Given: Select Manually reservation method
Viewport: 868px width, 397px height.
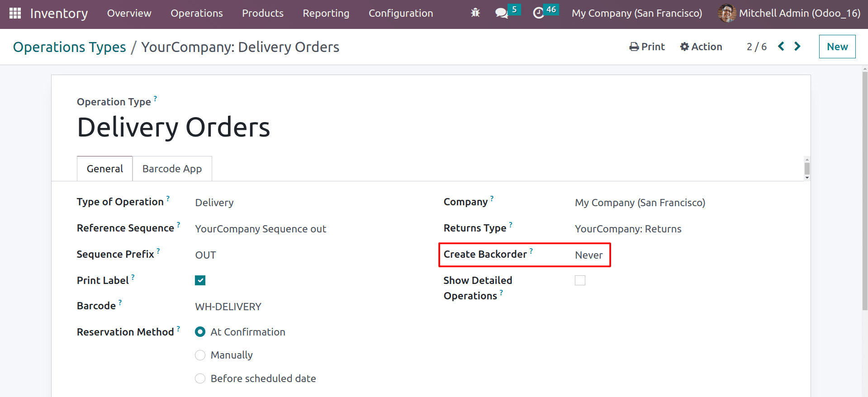Looking at the screenshot, I should (x=200, y=355).
